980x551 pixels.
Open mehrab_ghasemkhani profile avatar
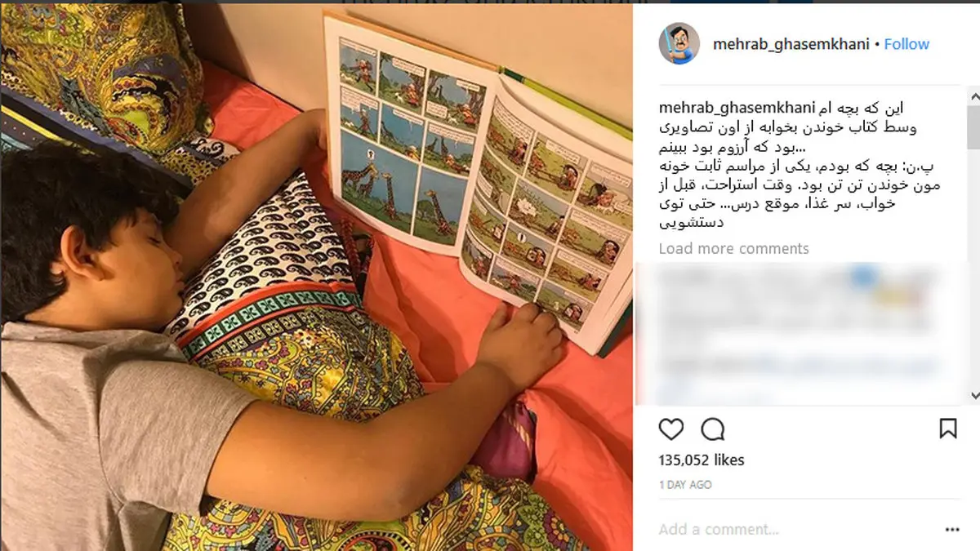pos(679,44)
